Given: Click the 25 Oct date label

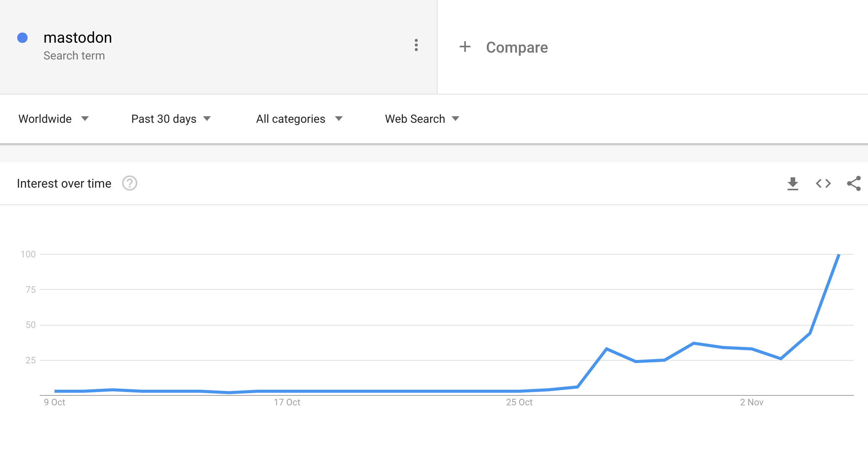Looking at the screenshot, I should pyautogui.click(x=519, y=402).
